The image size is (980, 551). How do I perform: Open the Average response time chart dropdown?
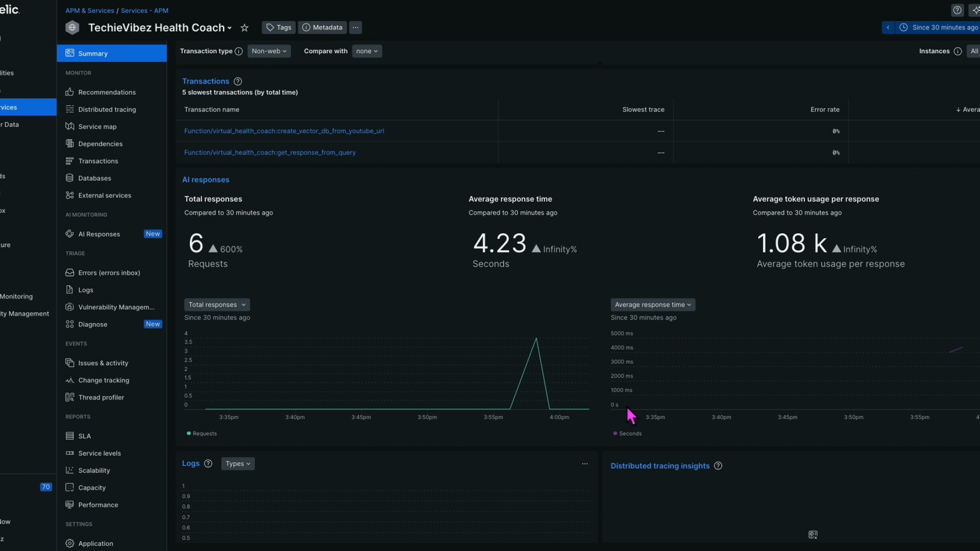[653, 305]
